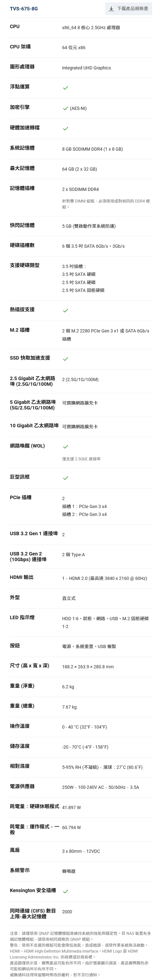162x980 pixels.
Task: Click the M.2 插槽 label
Action: pos(20,330)
